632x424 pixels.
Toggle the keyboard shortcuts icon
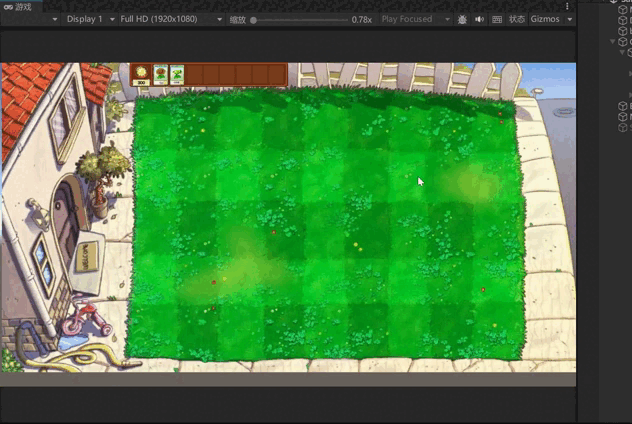(x=497, y=19)
